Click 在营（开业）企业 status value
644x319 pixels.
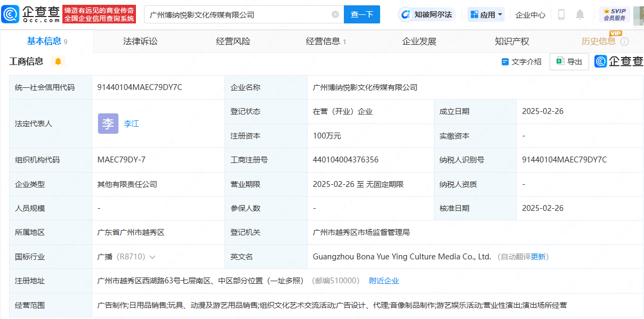[x=343, y=111]
